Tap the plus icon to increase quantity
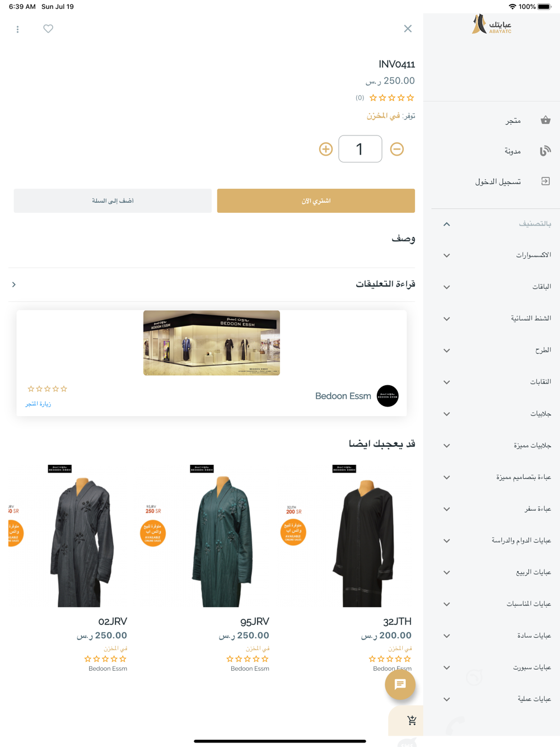 coord(326,149)
